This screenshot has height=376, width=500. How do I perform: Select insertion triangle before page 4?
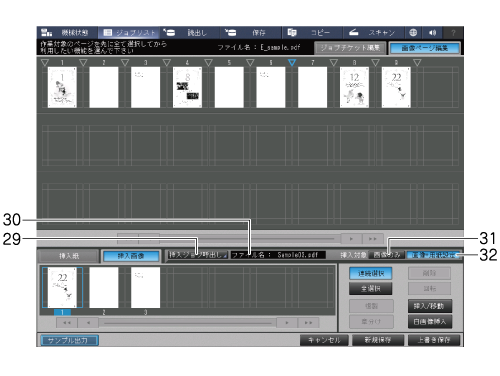click(167, 62)
